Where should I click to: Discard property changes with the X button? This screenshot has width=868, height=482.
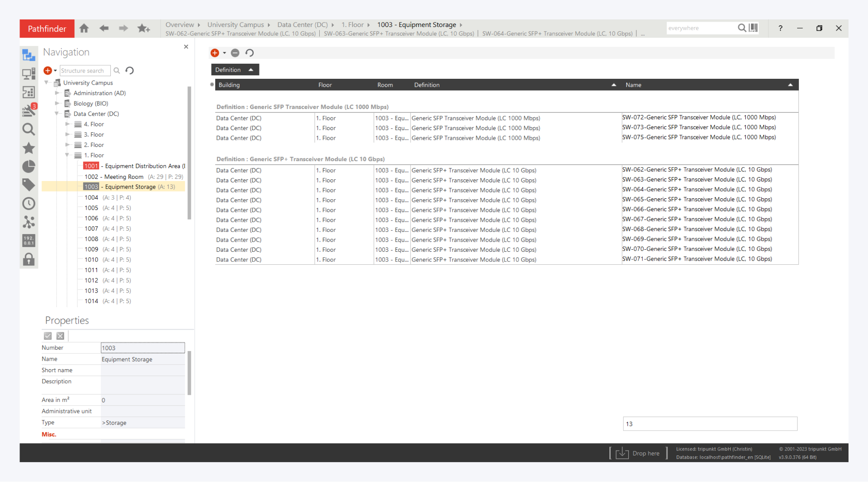(60, 336)
